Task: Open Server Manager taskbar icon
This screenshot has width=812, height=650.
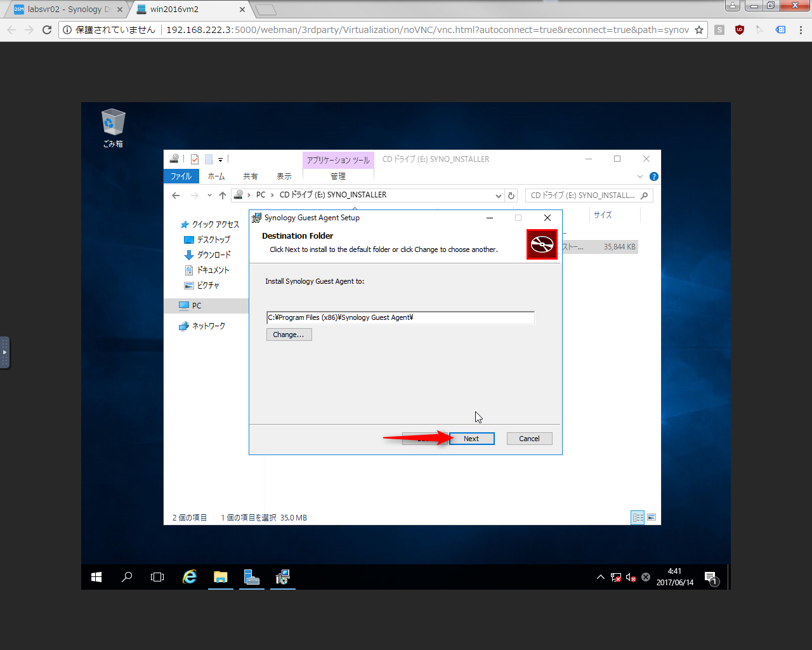Action: 252,577
